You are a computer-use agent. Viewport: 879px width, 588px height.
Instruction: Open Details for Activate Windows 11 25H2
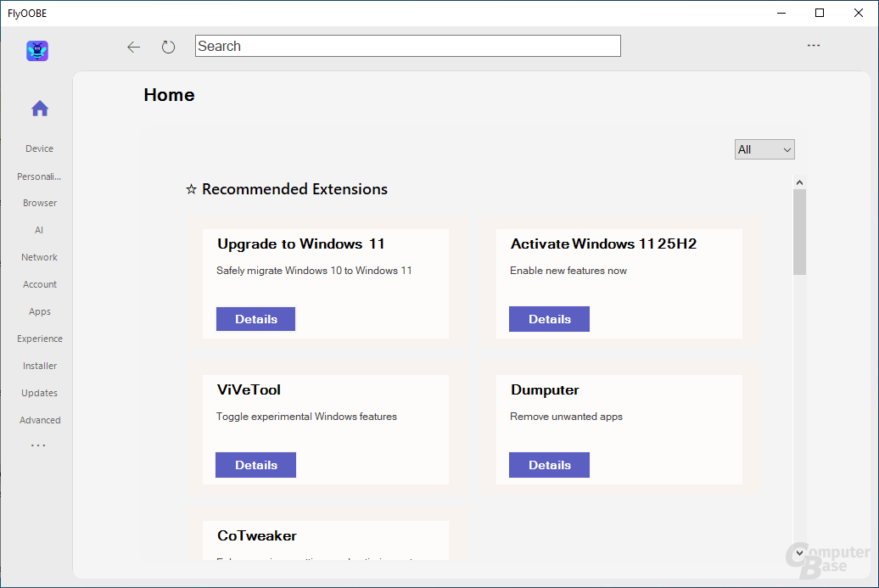549,319
